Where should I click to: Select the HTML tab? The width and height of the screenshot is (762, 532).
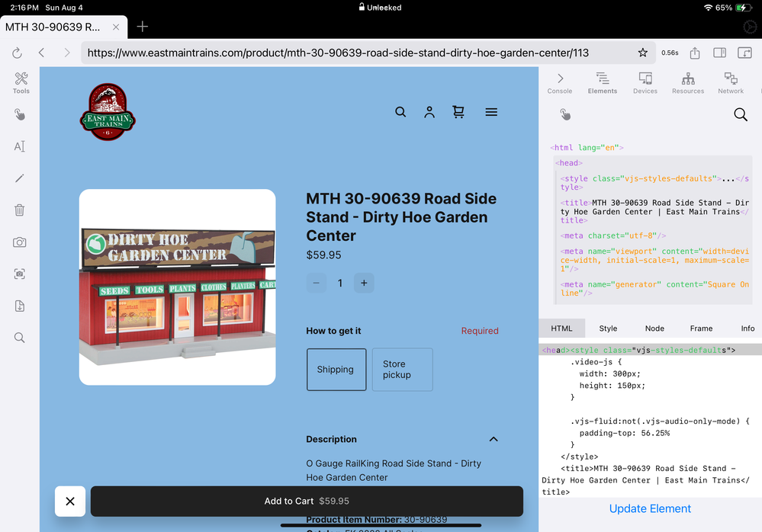(x=562, y=328)
